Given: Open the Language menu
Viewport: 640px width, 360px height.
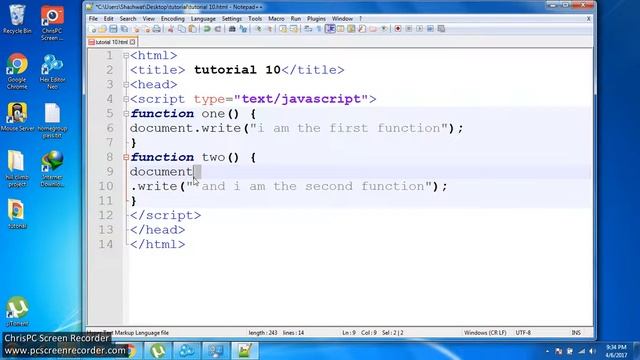Looking at the screenshot, I should [203, 19].
